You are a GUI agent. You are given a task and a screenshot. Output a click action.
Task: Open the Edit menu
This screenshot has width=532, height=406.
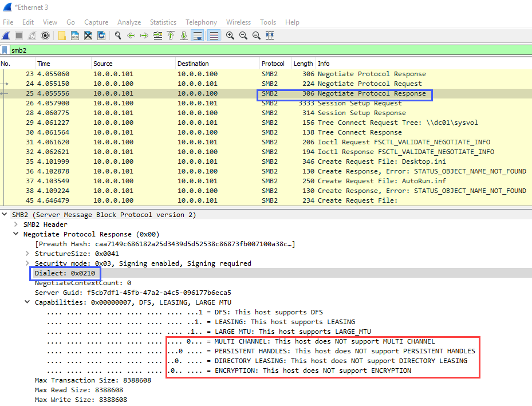28,22
